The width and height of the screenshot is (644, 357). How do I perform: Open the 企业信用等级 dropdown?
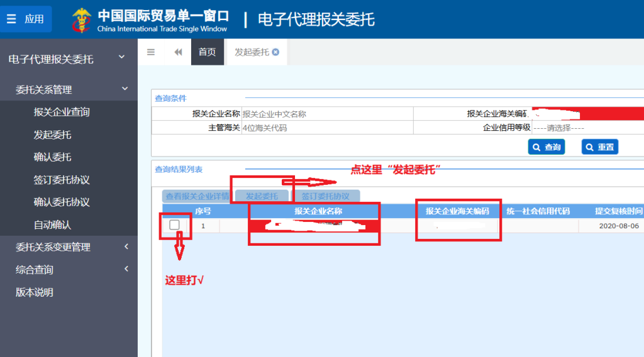coord(588,128)
